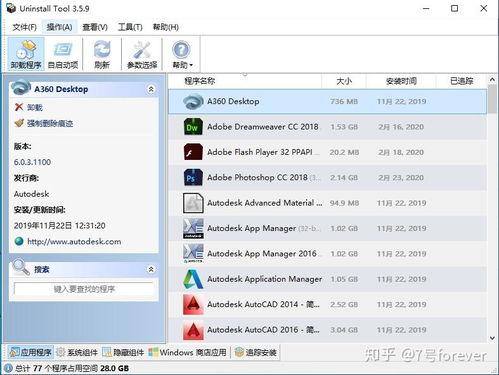Click the program search input field
This screenshot has width=499, height=375.
click(x=84, y=289)
